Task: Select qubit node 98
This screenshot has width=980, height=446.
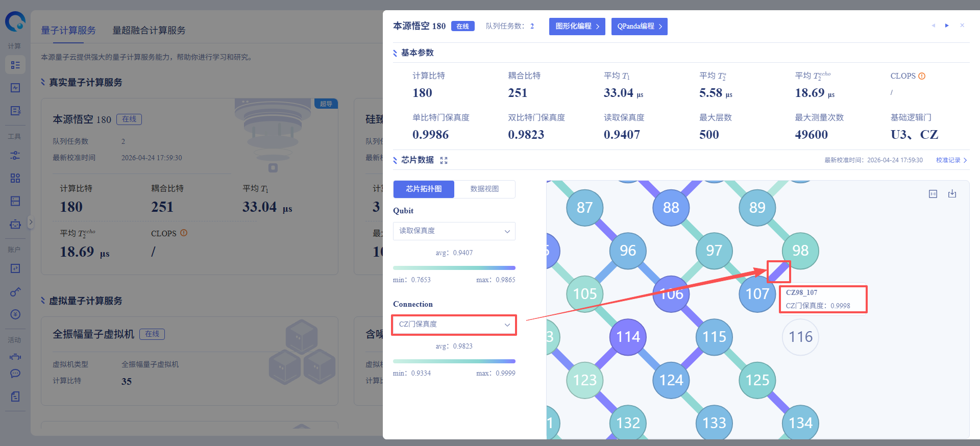Action: (800, 251)
